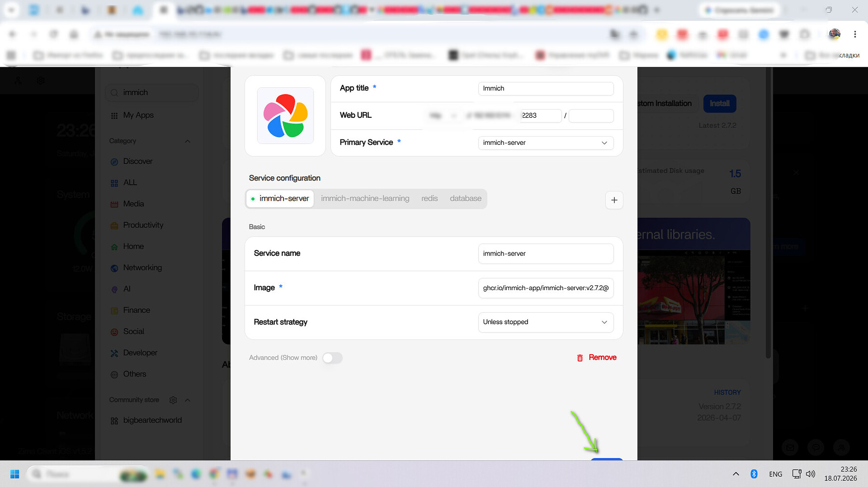Click the ENG language indicator
This screenshot has height=487, width=868.
(776, 474)
